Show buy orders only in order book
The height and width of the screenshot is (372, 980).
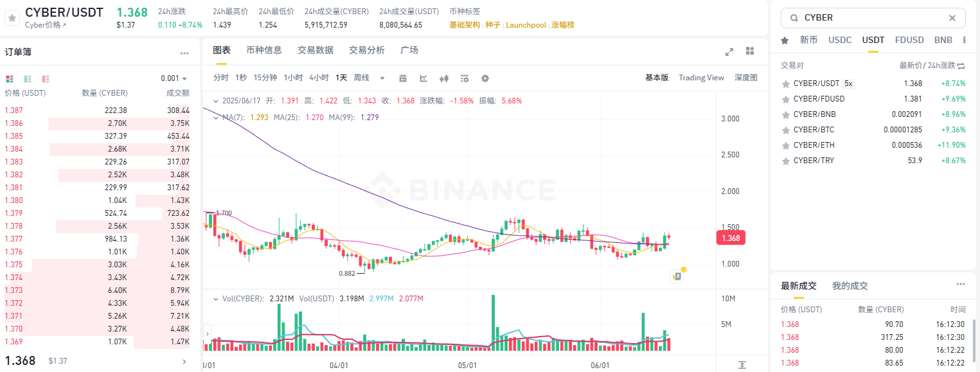pyautogui.click(x=28, y=79)
